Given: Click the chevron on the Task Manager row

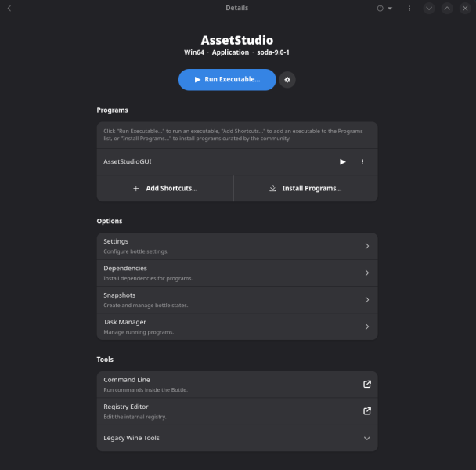Looking at the screenshot, I should coord(367,327).
